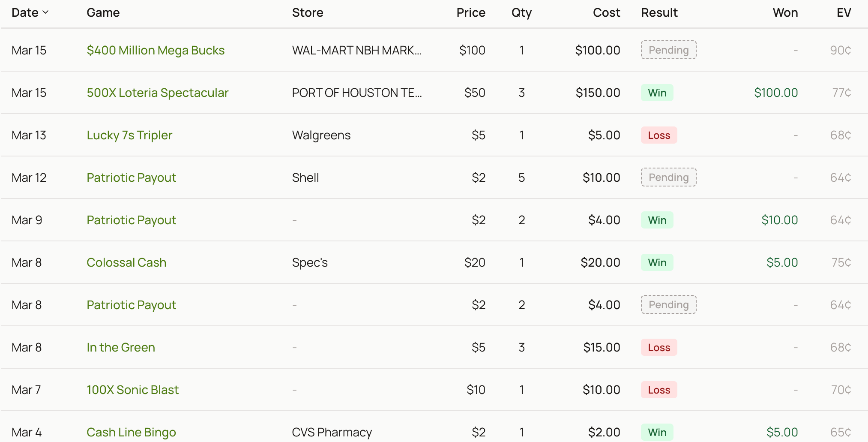
Task: Click Pending badge on Mar 12 row
Action: coord(668,177)
